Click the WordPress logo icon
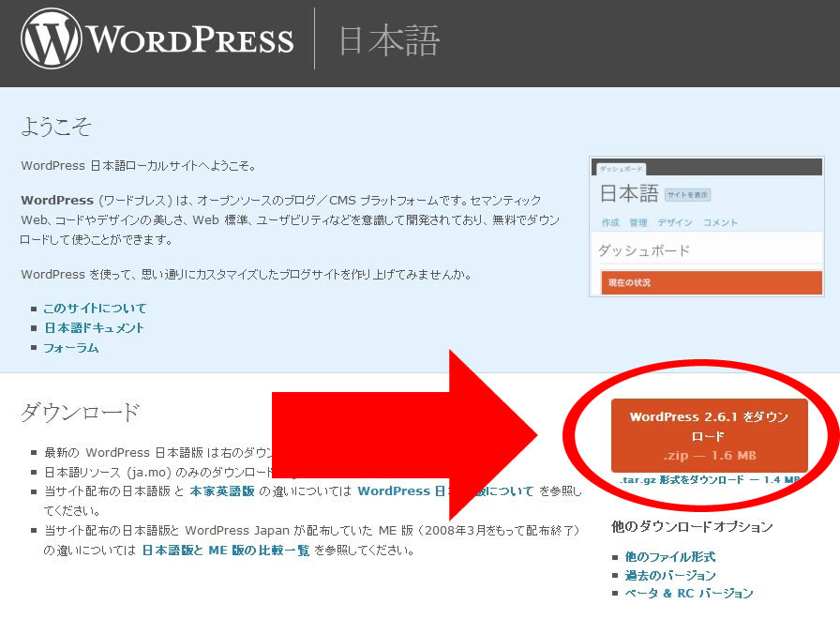 (x=52, y=38)
